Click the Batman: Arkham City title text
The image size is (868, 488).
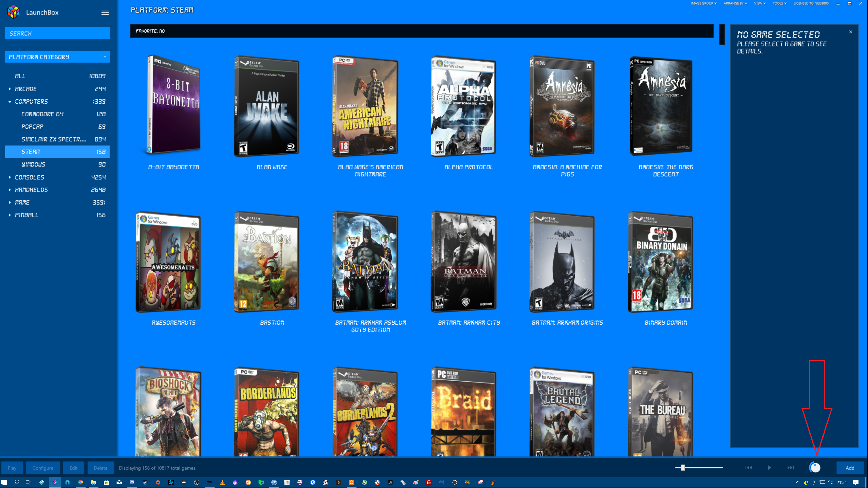[x=469, y=323]
